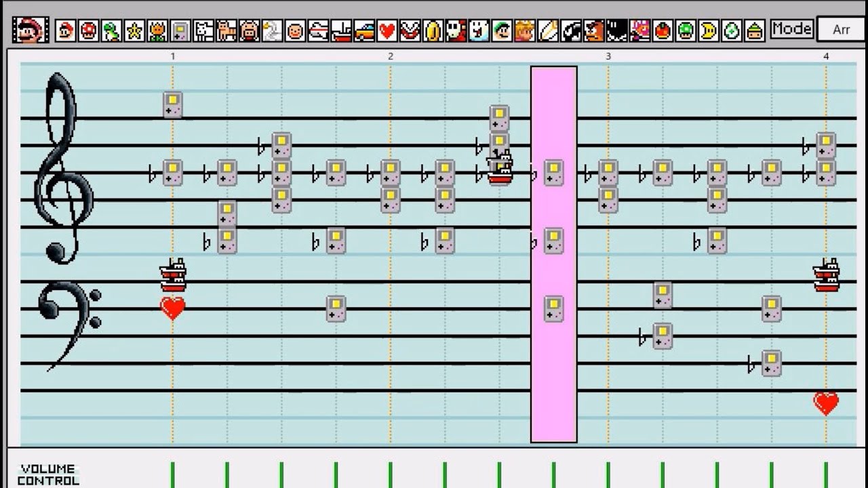The height and width of the screenshot is (488, 868).
Task: Adjust volume bar under measure 2
Action: pos(391,474)
